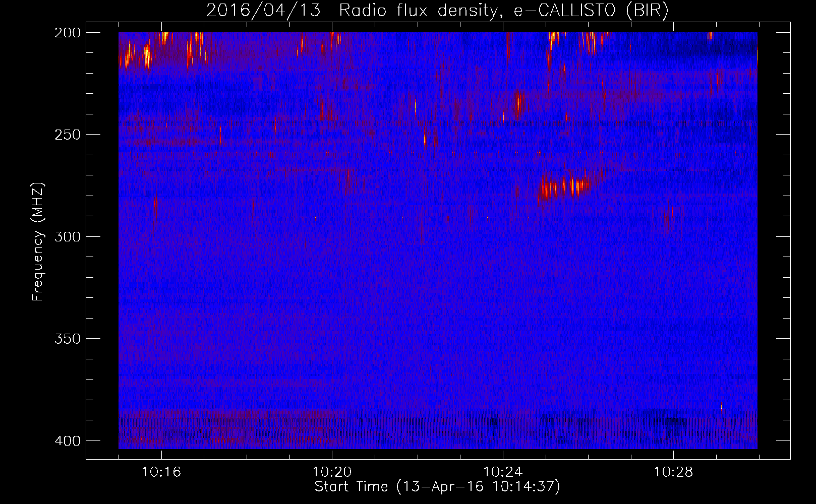Click the 'Start Time (13-Apr-16 10:14:37)' x-axis label

(437, 487)
